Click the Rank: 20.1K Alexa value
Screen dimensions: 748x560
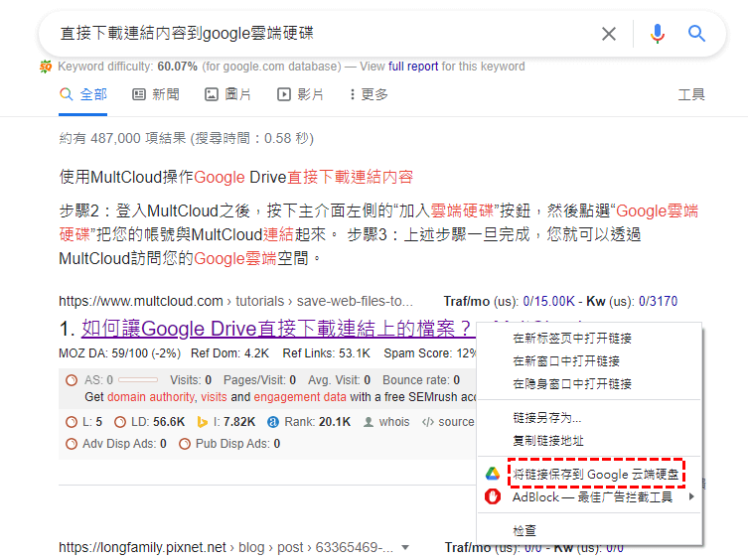point(318,422)
